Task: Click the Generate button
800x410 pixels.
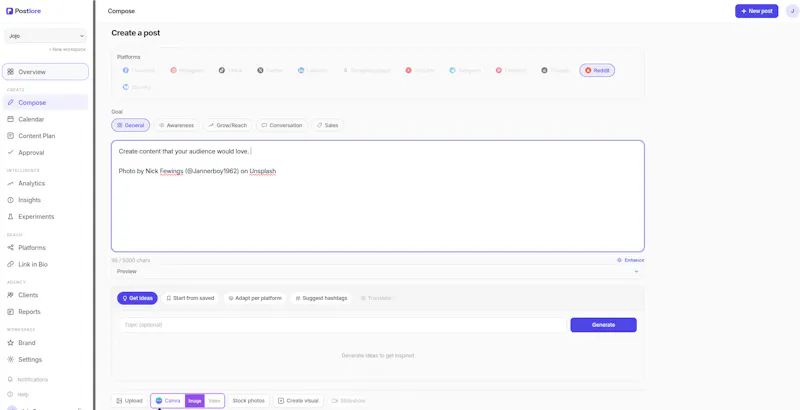Action: pyautogui.click(x=604, y=325)
